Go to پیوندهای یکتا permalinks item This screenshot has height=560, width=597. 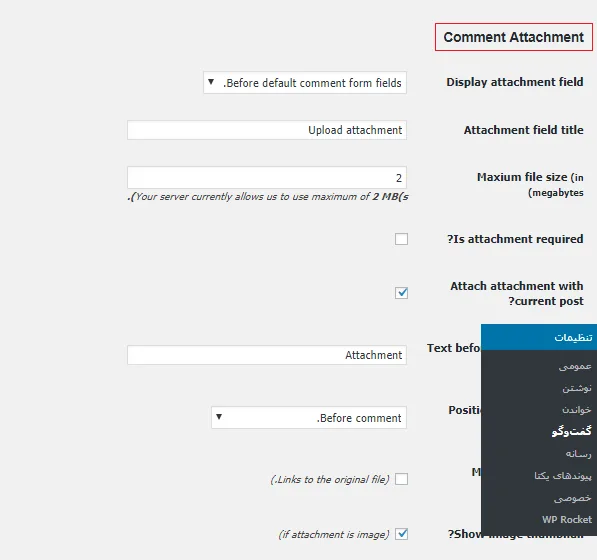[x=563, y=476]
